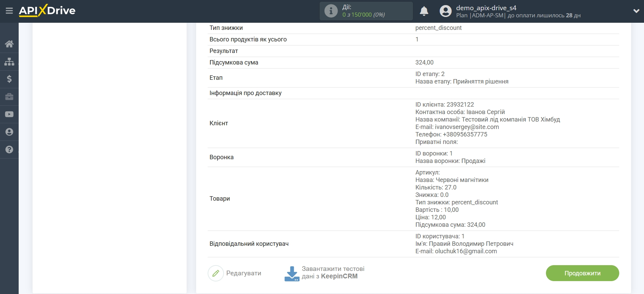This screenshot has width=644, height=294.
Task: Open the billing dollar icon in the sidebar
Action: pyautogui.click(x=9, y=79)
